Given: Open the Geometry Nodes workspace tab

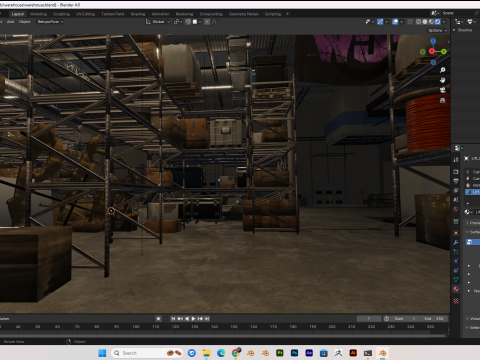Looking at the screenshot, I should (x=243, y=14).
